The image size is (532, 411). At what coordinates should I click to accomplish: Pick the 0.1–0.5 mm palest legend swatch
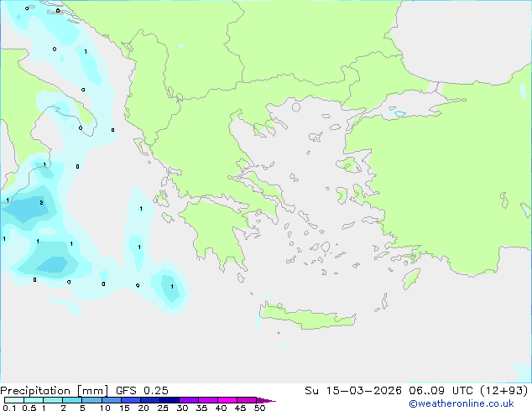(14, 400)
